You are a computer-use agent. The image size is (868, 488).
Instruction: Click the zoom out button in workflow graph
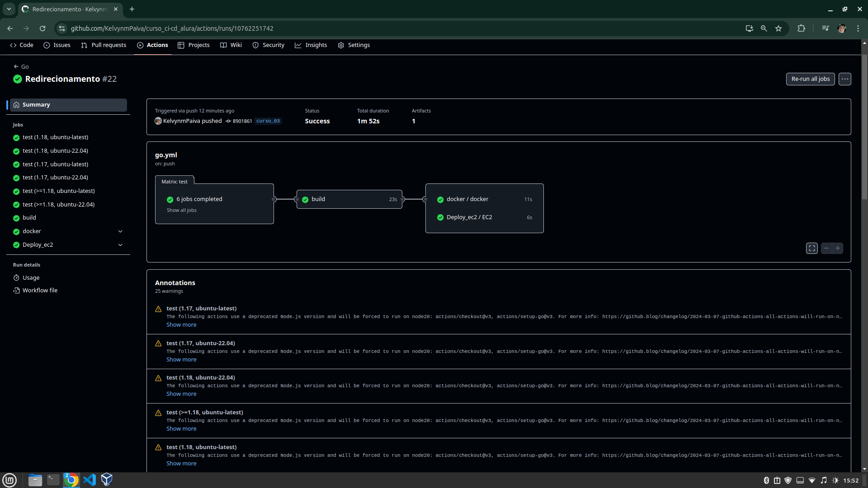[x=826, y=249]
